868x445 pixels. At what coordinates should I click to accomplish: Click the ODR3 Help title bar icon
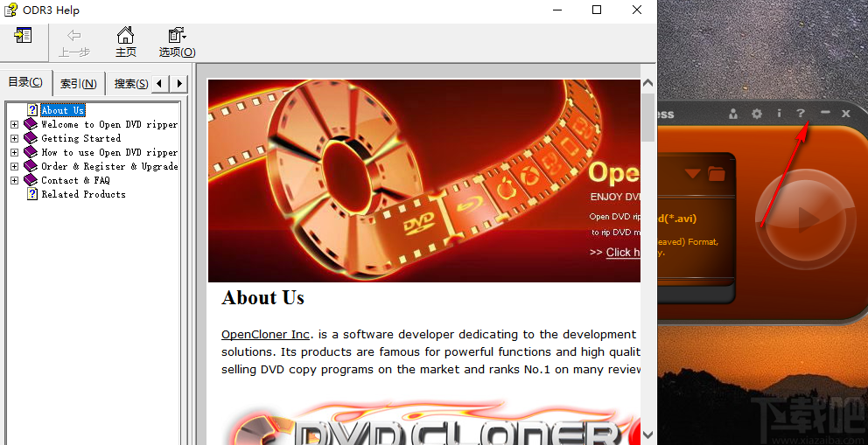[x=10, y=10]
